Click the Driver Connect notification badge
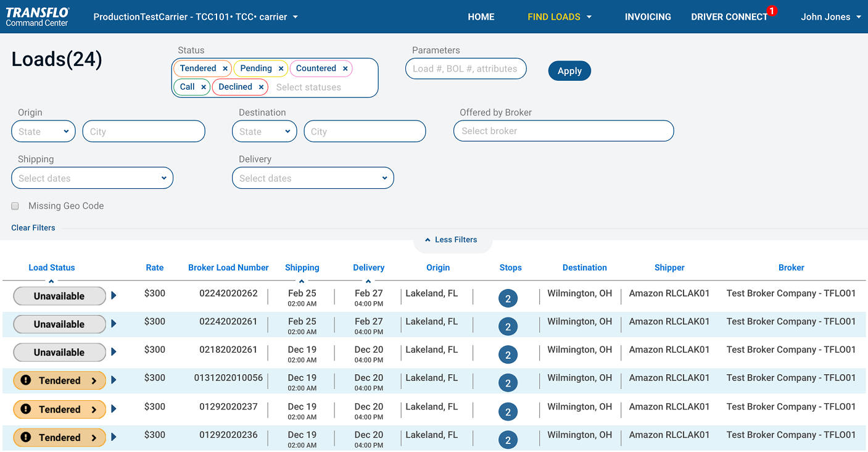The width and height of the screenshot is (868, 452). pos(772,10)
